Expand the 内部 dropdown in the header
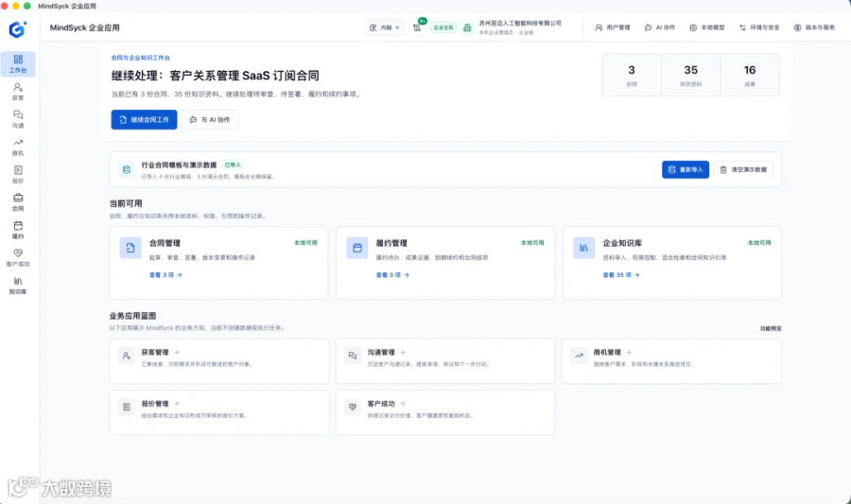Screen dimensions: 851x504 click(x=384, y=27)
